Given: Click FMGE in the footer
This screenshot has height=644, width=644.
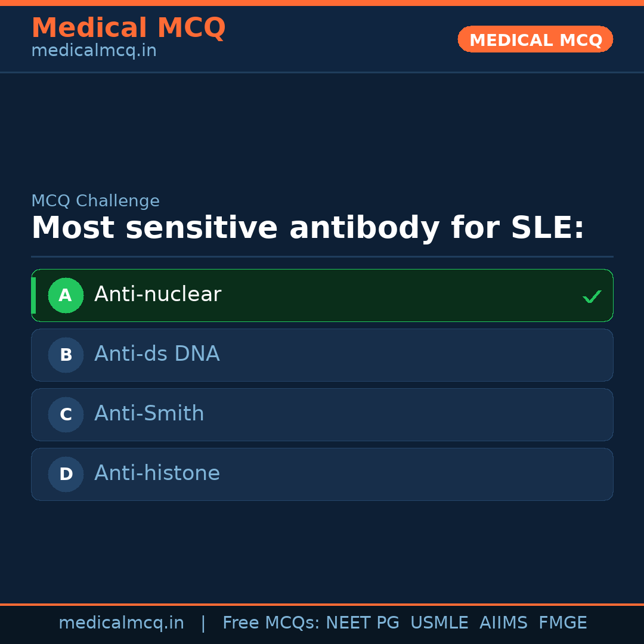Looking at the screenshot, I should [562, 623].
